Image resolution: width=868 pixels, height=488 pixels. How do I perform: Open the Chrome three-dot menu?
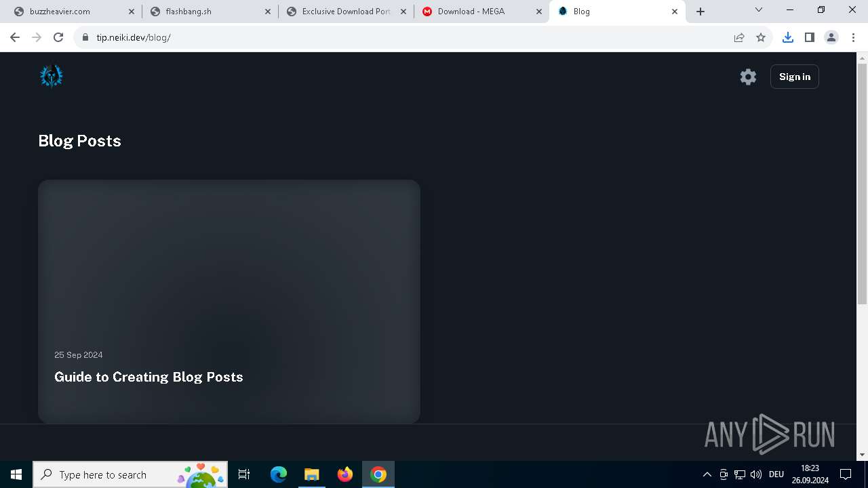(x=852, y=37)
